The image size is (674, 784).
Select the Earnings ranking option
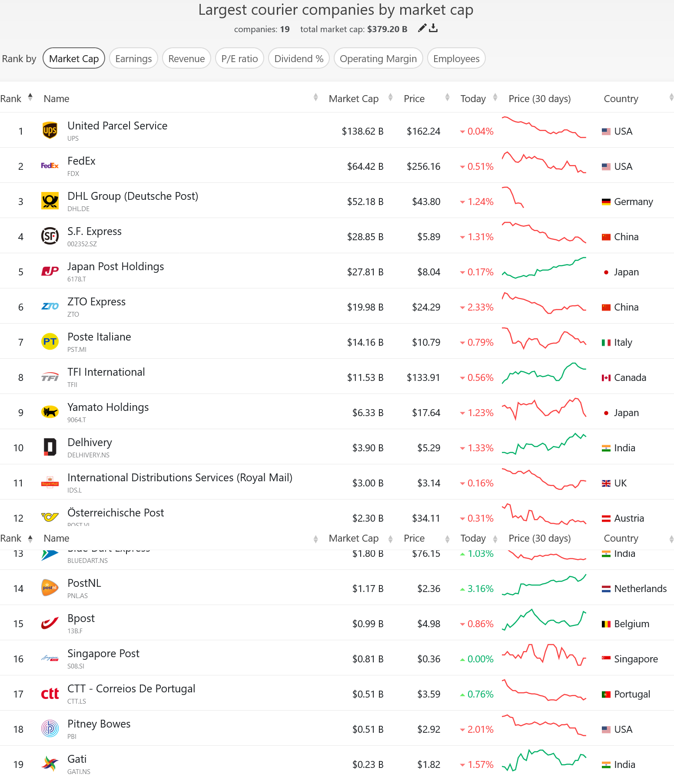133,58
